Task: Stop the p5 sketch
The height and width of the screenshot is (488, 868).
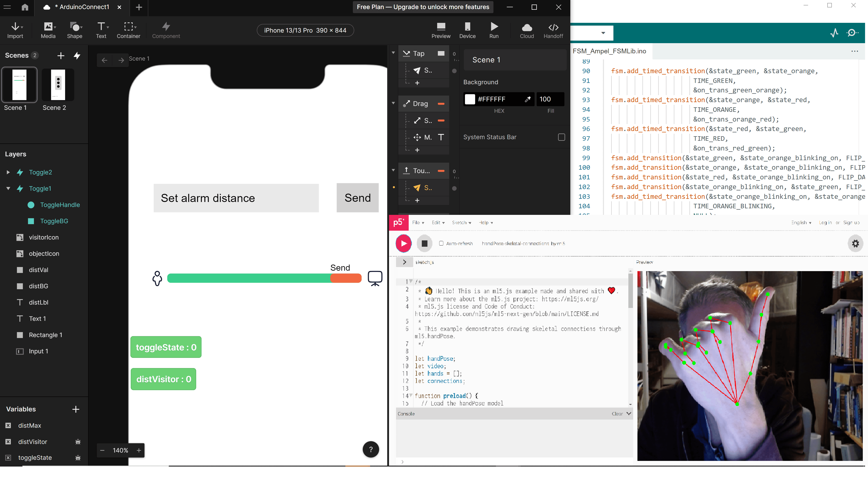Action: click(x=425, y=244)
